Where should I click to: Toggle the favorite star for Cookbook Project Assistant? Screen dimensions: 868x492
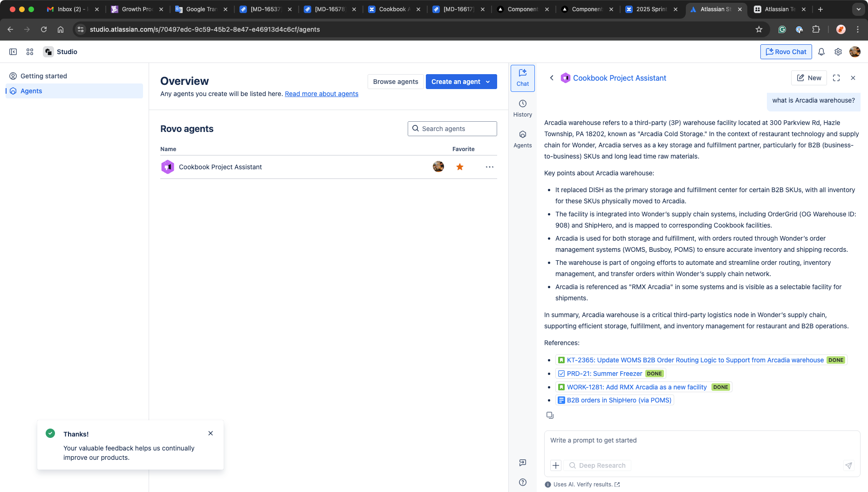coord(460,167)
